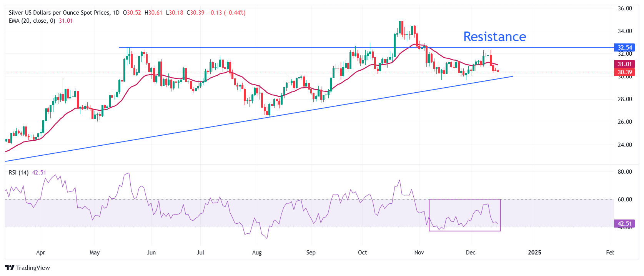Click the TradingView wordmark text
Viewport: 644px width, 276px height.
coord(33,268)
